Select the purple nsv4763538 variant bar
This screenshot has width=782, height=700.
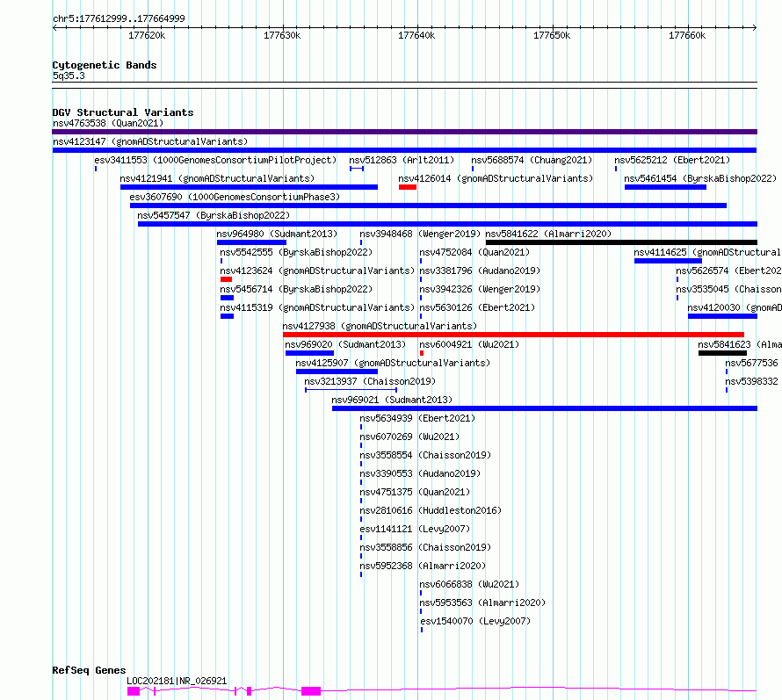tap(404, 132)
